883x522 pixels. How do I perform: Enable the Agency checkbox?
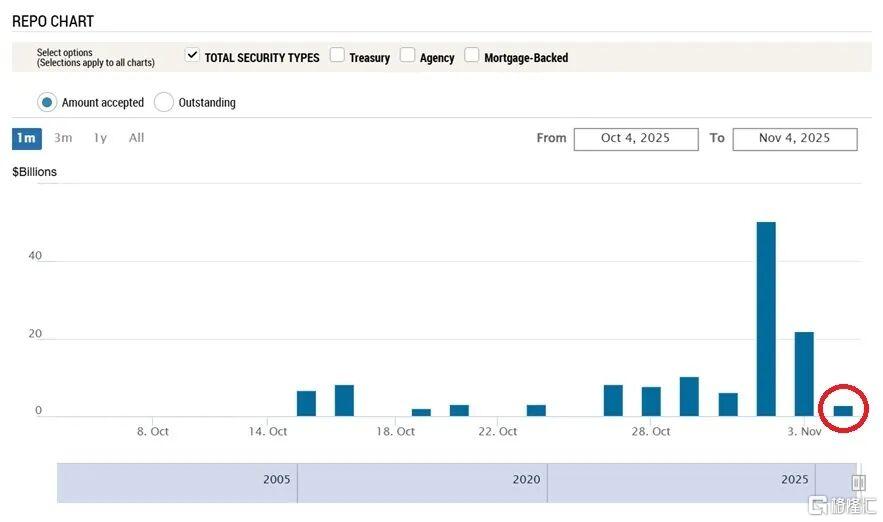407,56
